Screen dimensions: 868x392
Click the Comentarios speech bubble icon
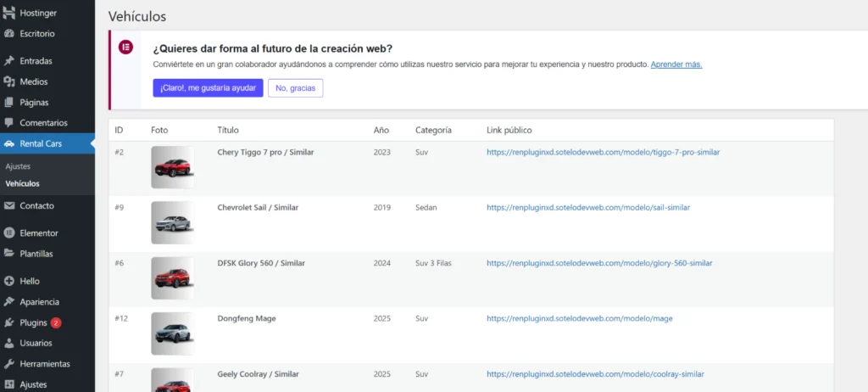(9, 123)
